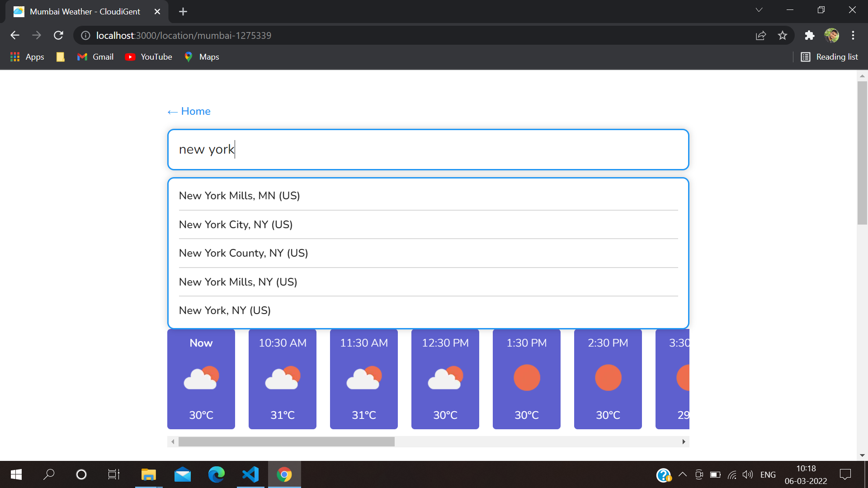Open the tab search chevron
This screenshot has width=868, height=488.
[x=759, y=9]
